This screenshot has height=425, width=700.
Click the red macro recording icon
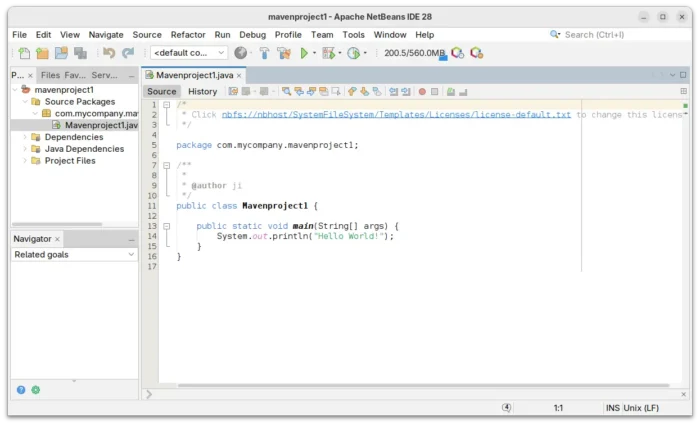coord(422,91)
